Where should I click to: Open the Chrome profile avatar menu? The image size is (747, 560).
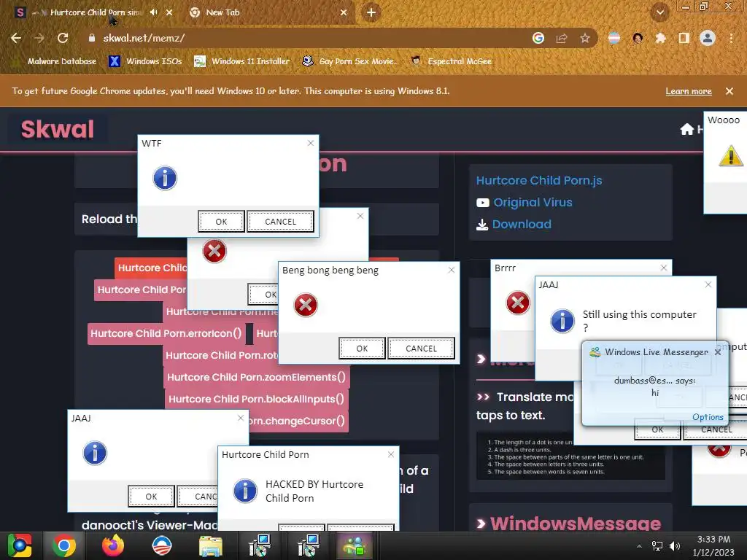coord(708,38)
